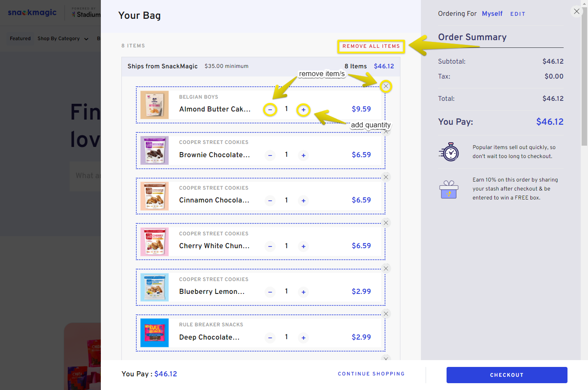The width and height of the screenshot is (588, 390).
Task: Select the Belgian Boys brand label
Action: (199, 97)
